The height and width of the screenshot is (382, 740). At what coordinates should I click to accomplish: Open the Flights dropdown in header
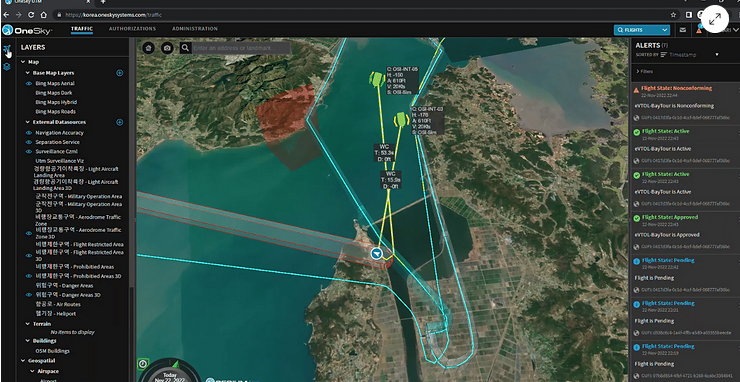tap(642, 30)
